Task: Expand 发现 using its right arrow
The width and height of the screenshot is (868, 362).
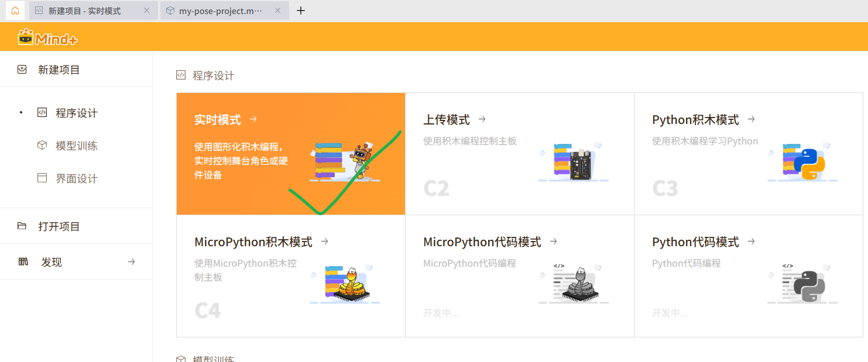Action: 131,262
